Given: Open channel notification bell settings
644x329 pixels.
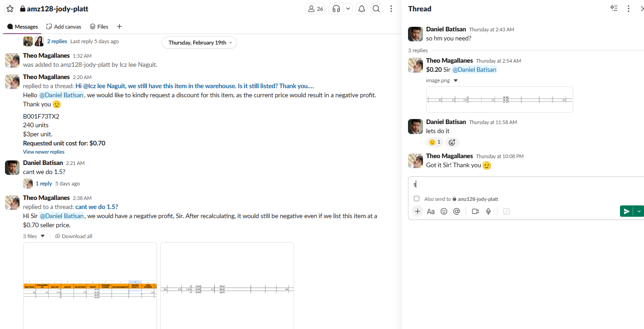Looking at the screenshot, I should point(362,9).
